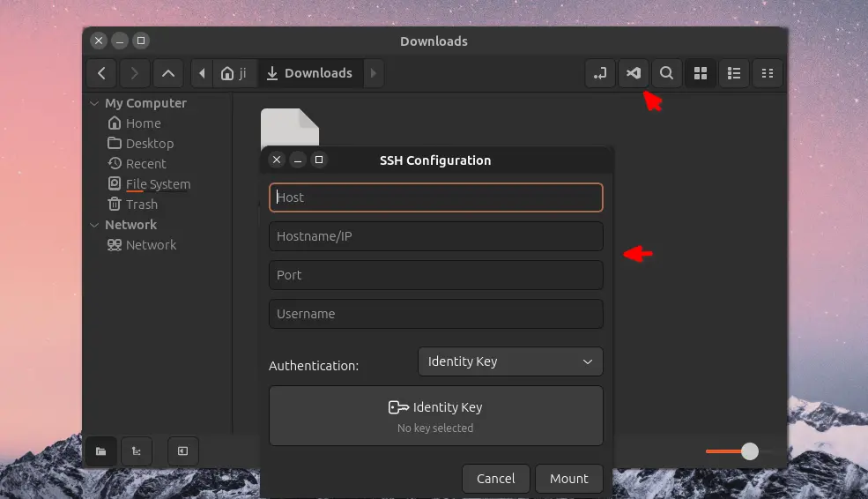The image size is (868, 499).
Task: Go up to the parent folder
Action: tap(168, 73)
